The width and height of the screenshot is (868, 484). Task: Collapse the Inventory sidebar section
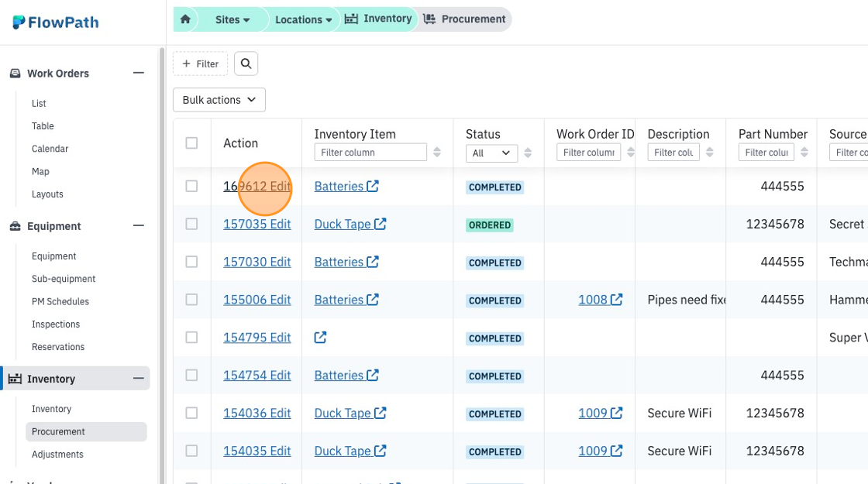coord(139,379)
